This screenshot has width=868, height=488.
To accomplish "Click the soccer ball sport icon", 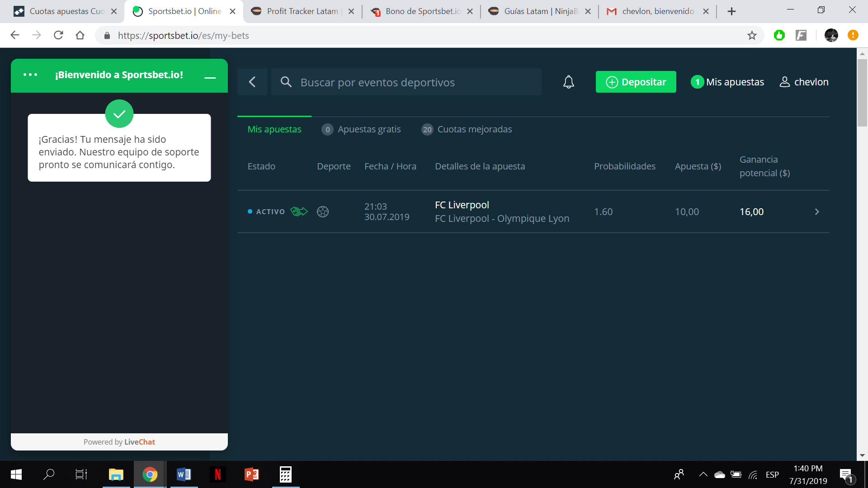I will click(323, 211).
